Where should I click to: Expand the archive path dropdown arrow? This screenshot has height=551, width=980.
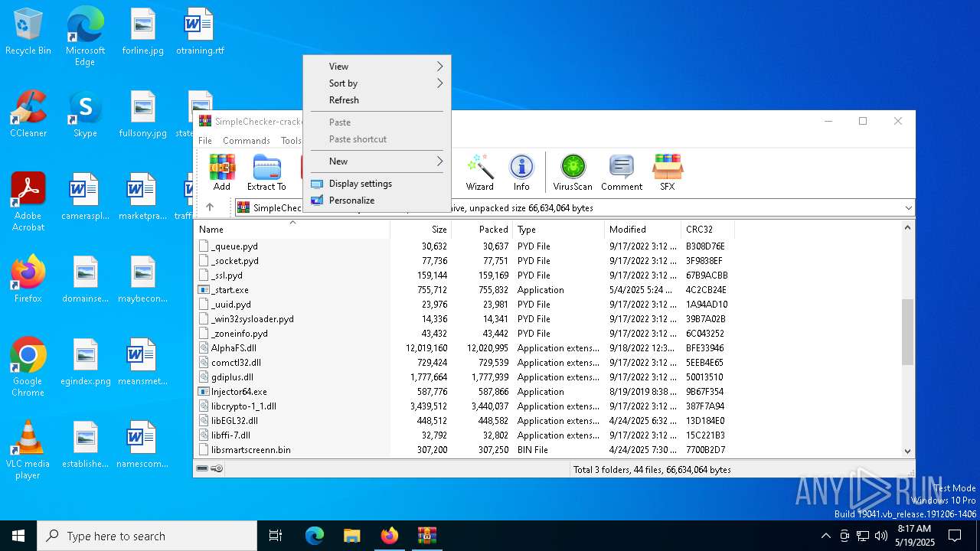tap(908, 208)
